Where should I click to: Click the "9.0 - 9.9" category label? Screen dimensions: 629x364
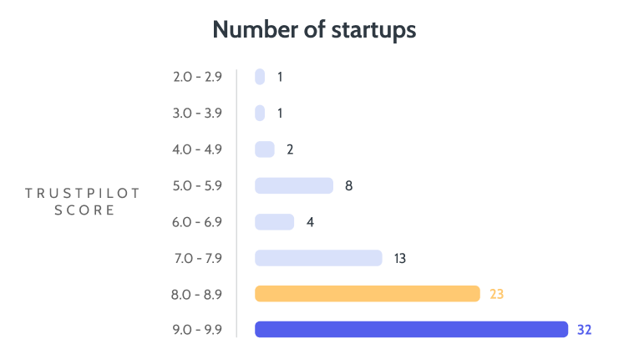click(200, 330)
